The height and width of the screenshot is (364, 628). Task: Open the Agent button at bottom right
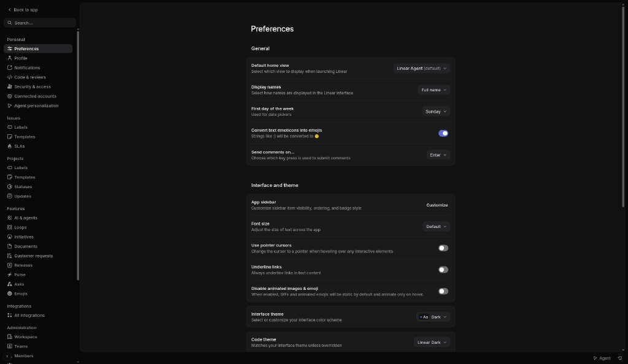(602, 358)
